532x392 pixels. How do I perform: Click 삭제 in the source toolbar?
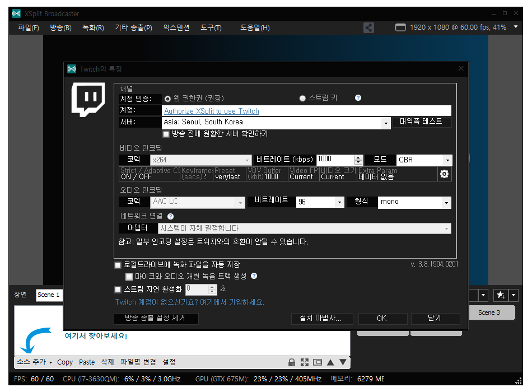point(107,362)
